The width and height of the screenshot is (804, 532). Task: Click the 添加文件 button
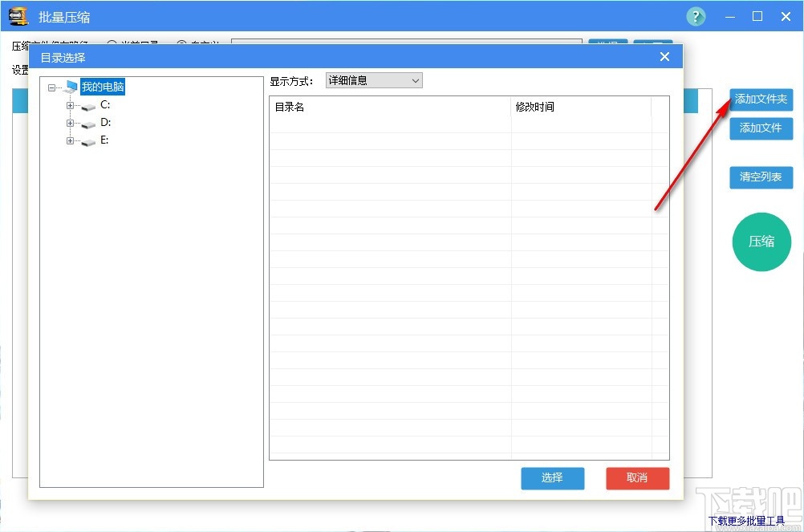760,128
